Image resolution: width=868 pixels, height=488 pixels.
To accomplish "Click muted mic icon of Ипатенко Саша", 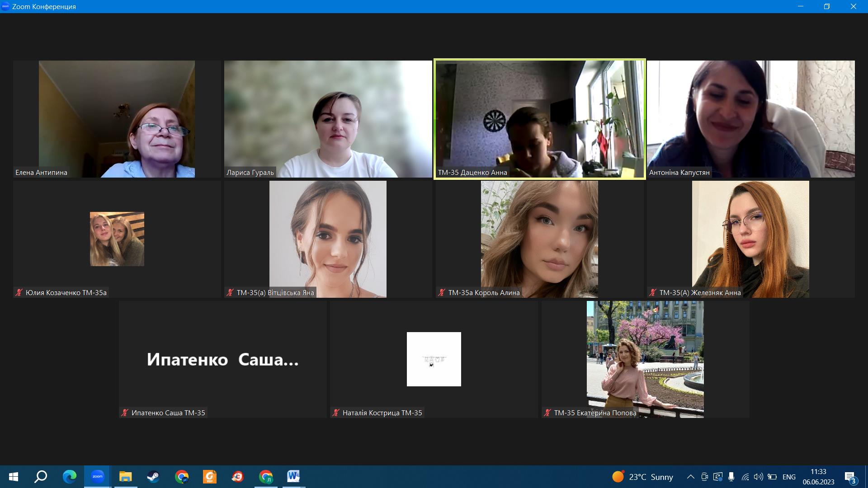I will click(x=125, y=413).
